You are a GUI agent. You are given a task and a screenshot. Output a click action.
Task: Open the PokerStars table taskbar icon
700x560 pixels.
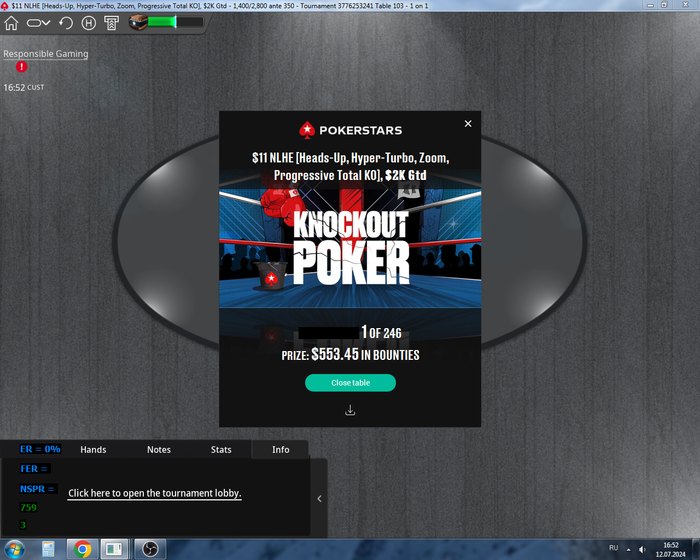coord(114,549)
